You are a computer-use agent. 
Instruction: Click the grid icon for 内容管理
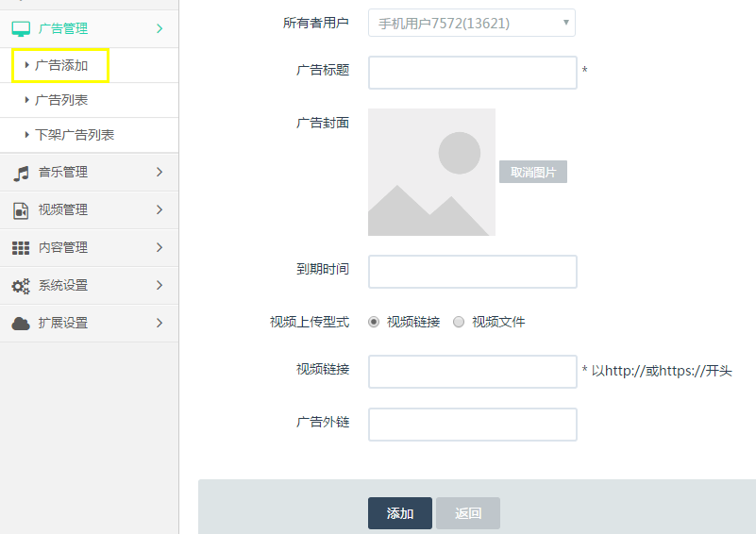pyautogui.click(x=21, y=248)
